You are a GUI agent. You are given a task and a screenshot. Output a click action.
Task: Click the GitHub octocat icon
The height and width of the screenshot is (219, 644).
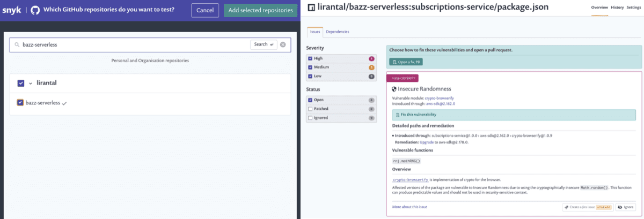click(35, 10)
